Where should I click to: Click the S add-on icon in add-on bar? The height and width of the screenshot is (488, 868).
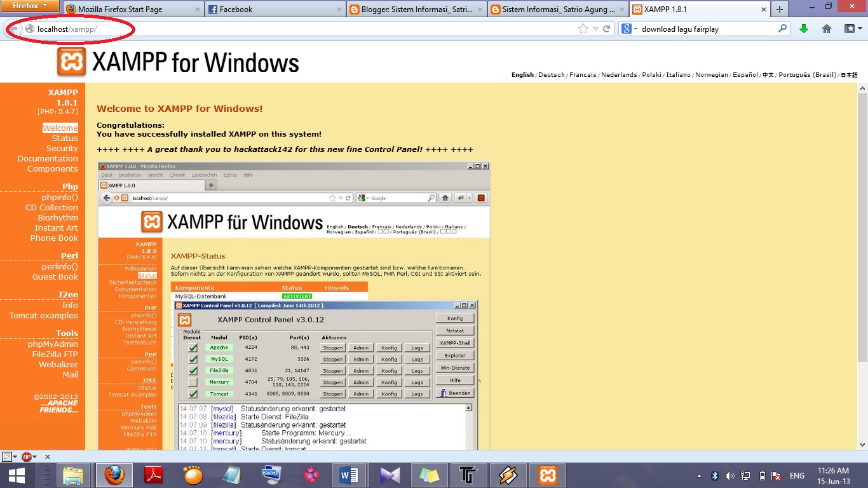click(7, 457)
